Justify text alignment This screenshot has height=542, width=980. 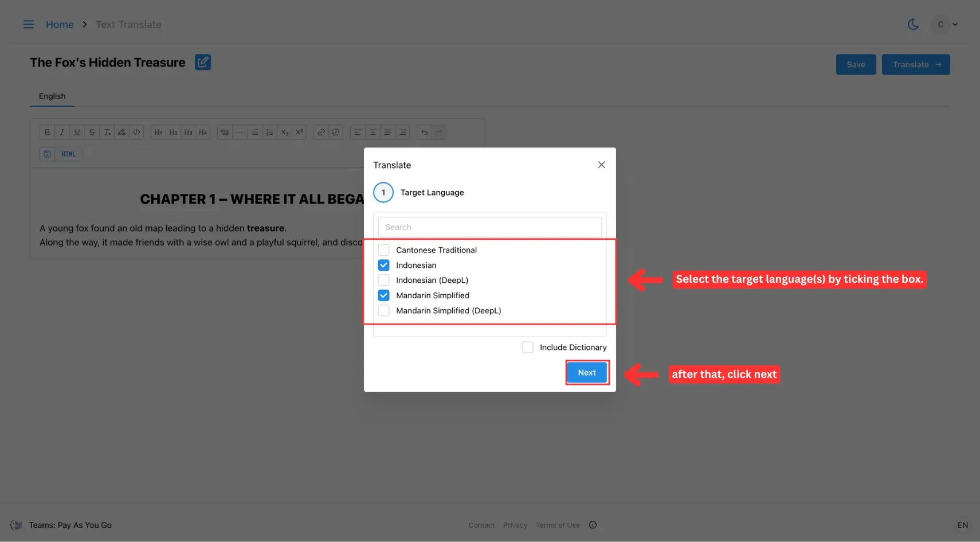pos(387,132)
